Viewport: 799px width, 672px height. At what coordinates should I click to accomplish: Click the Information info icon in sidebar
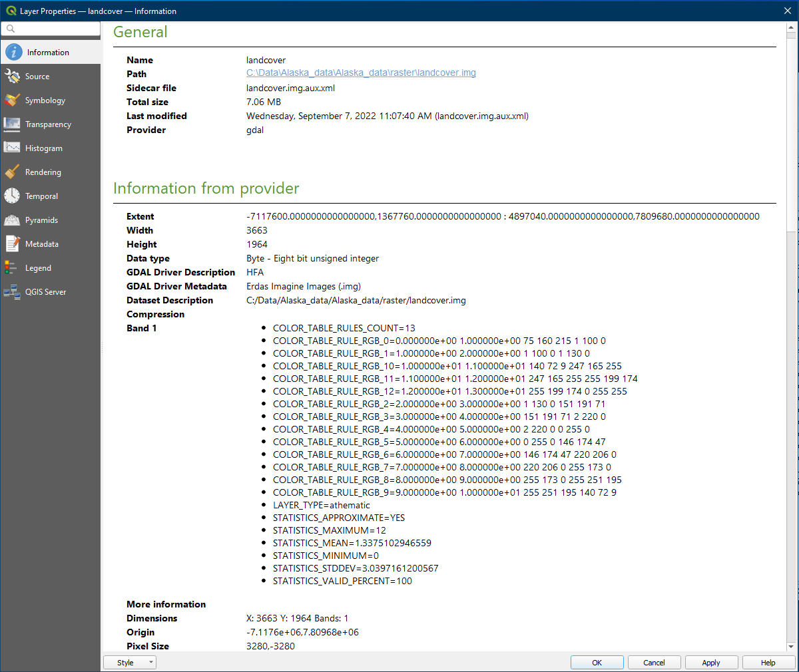coord(13,53)
